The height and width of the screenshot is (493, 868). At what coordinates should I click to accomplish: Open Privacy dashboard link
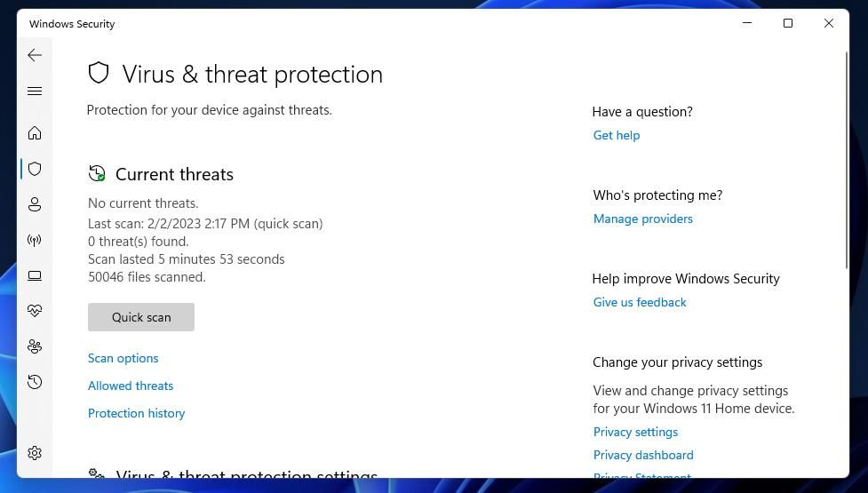coord(643,455)
